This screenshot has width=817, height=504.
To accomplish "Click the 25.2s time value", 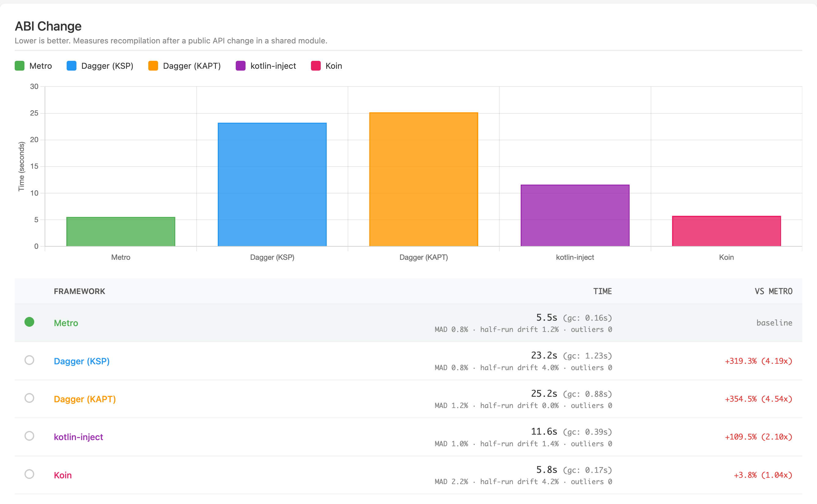I will tap(544, 393).
